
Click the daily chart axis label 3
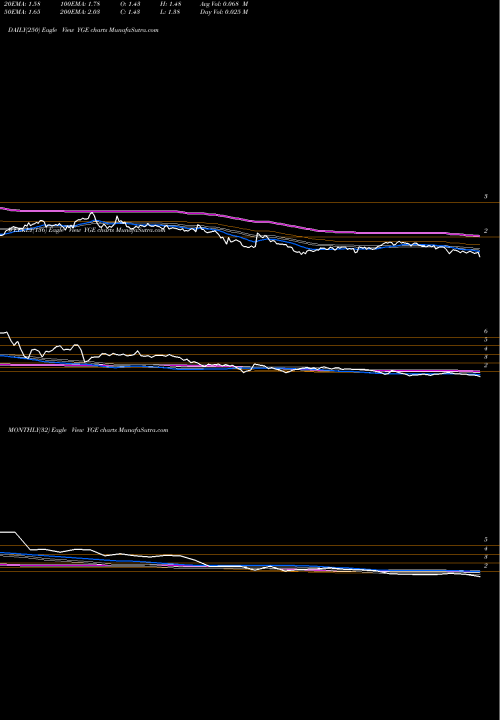pos(486,197)
